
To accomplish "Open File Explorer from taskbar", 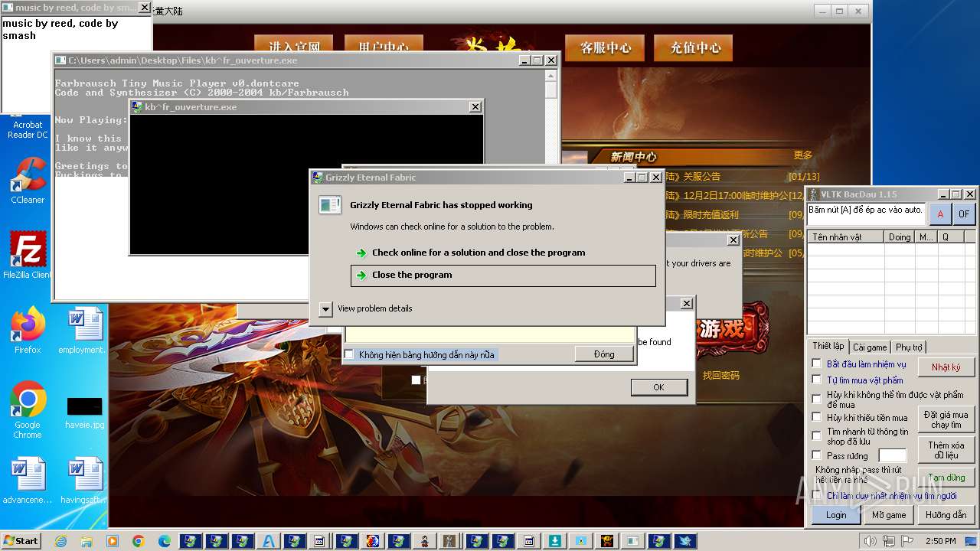I will click(87, 541).
